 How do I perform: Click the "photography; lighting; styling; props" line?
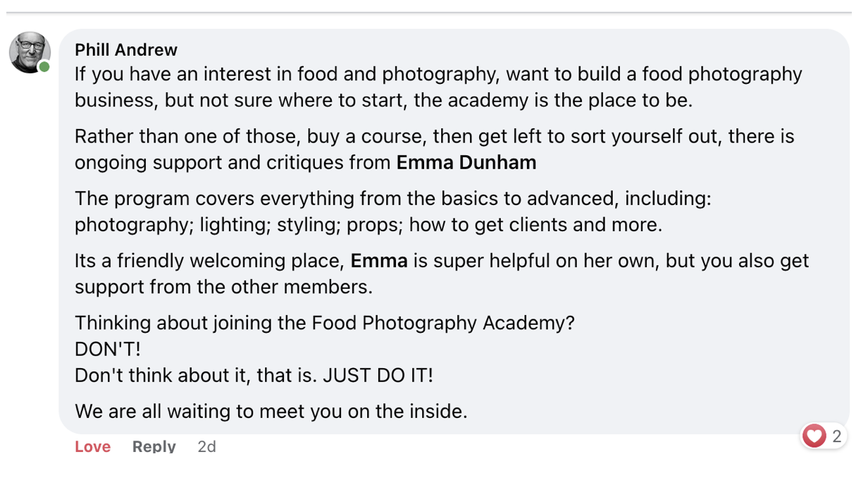[x=368, y=225]
